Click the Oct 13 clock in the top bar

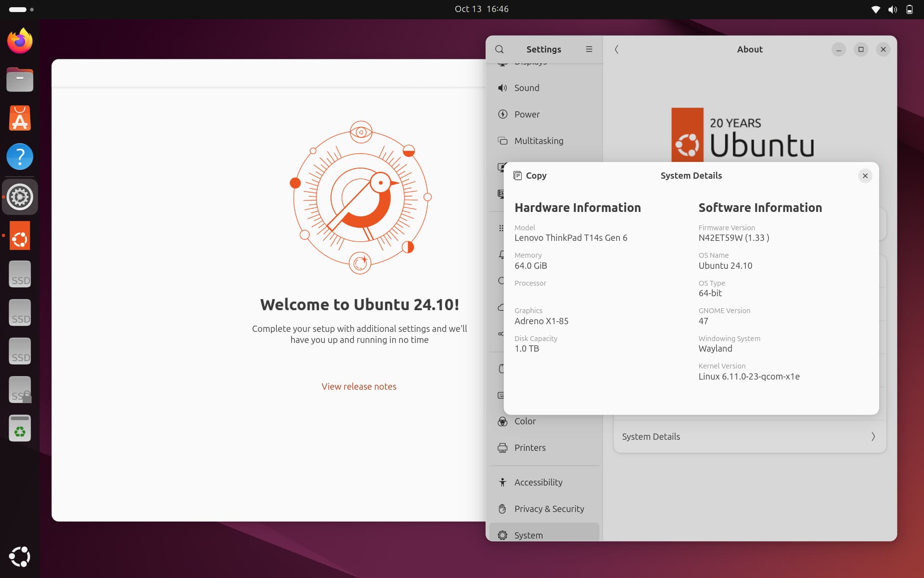click(x=481, y=9)
